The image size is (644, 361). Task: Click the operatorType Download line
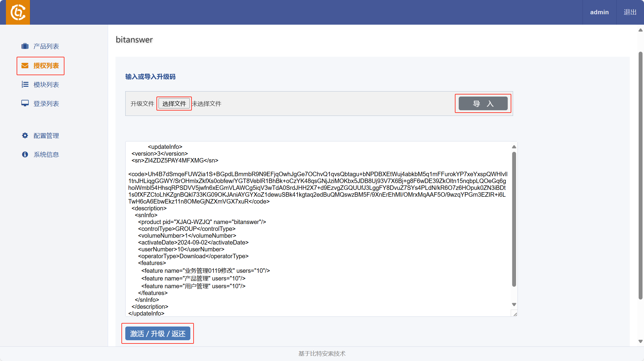pyautogui.click(x=193, y=256)
